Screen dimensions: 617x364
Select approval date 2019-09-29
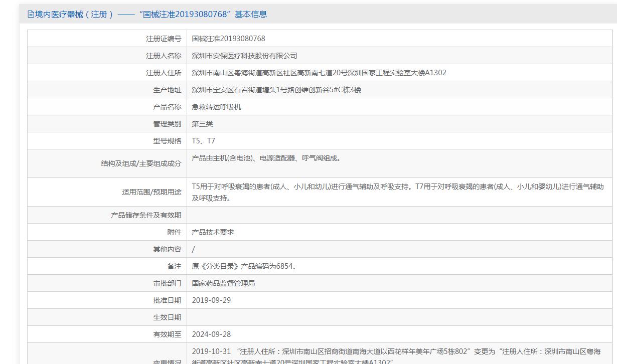coord(211,300)
